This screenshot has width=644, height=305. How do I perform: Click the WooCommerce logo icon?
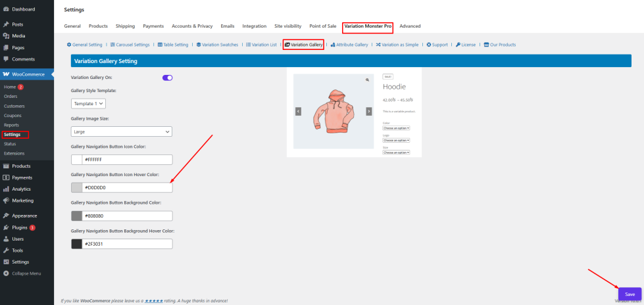[x=6, y=74]
